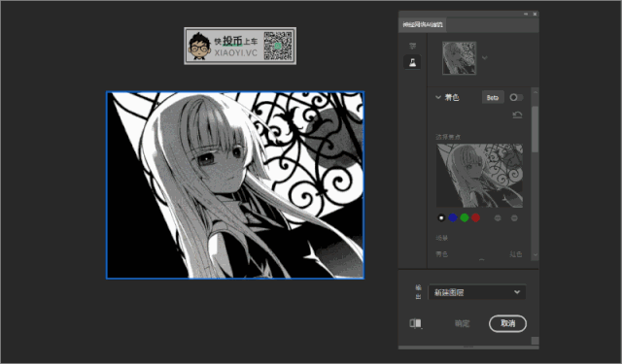The image size is (622, 364).
Task: Collapse the Neural Filters panel window
Action: click(x=526, y=14)
